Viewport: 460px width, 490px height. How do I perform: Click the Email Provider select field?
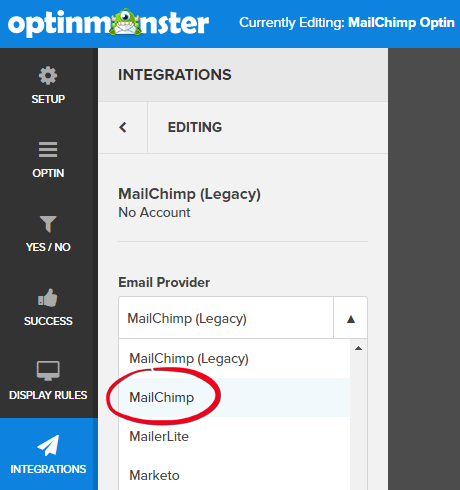[x=243, y=318]
